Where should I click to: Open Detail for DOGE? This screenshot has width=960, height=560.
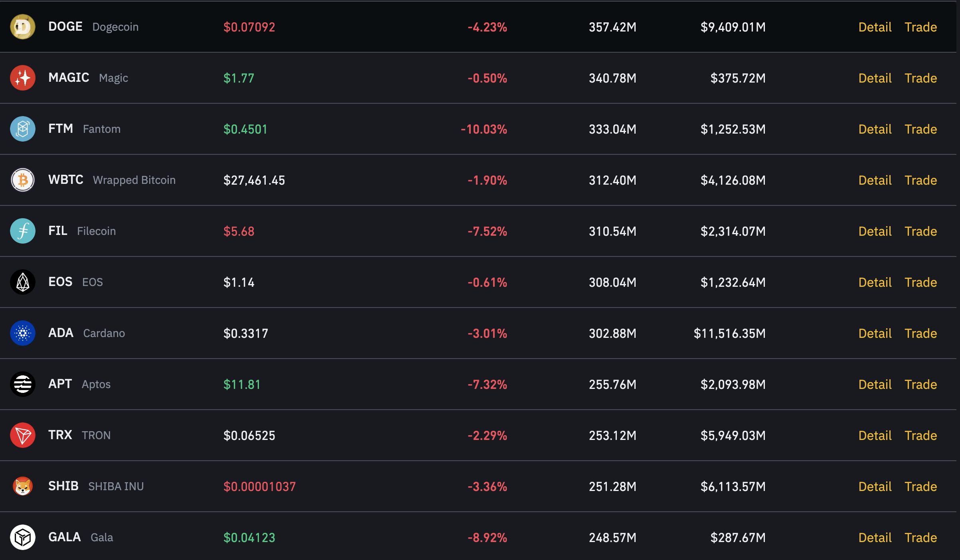(x=875, y=27)
